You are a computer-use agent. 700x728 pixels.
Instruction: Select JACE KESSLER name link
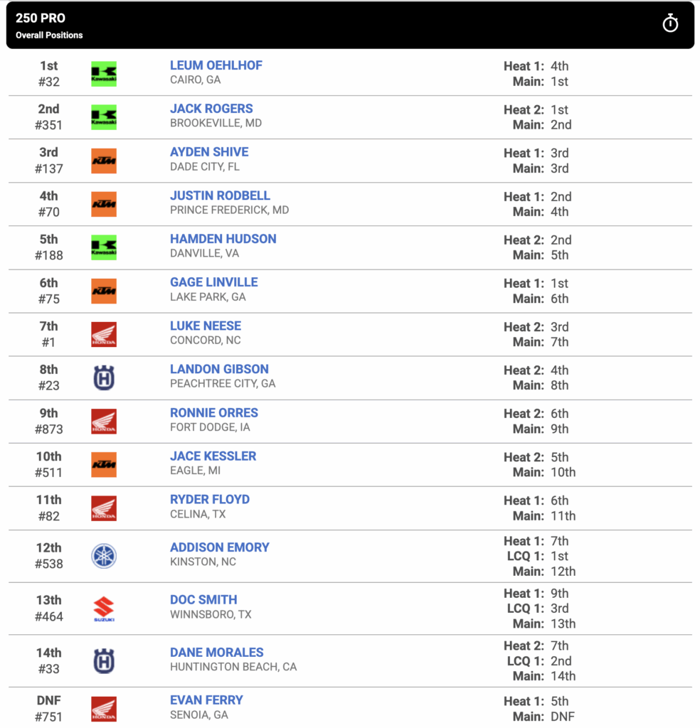point(213,456)
